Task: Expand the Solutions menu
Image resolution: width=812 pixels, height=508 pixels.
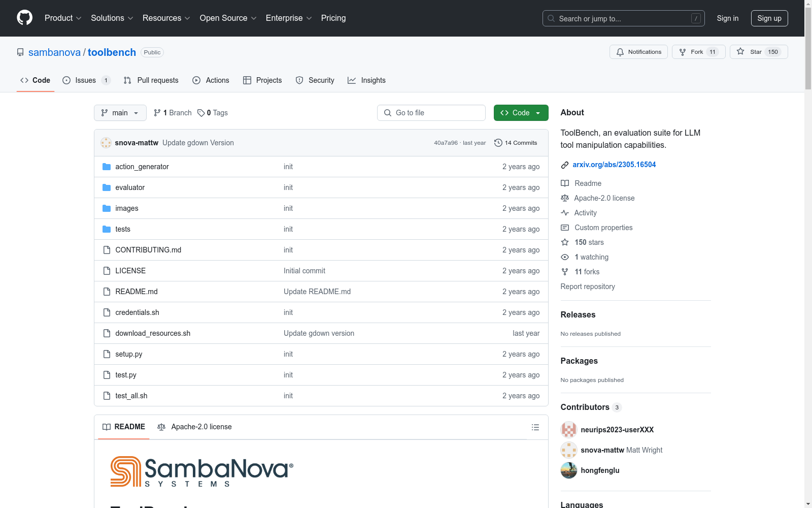Action: [x=112, y=18]
